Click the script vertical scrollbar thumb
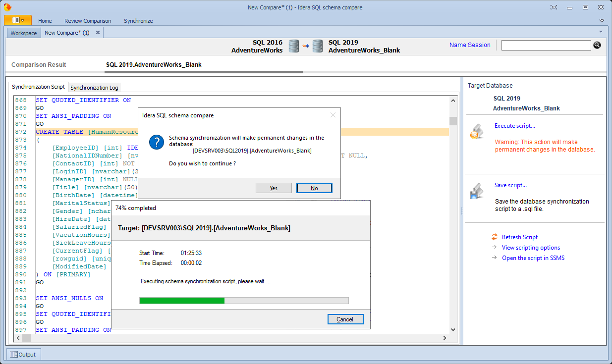 coord(453,121)
